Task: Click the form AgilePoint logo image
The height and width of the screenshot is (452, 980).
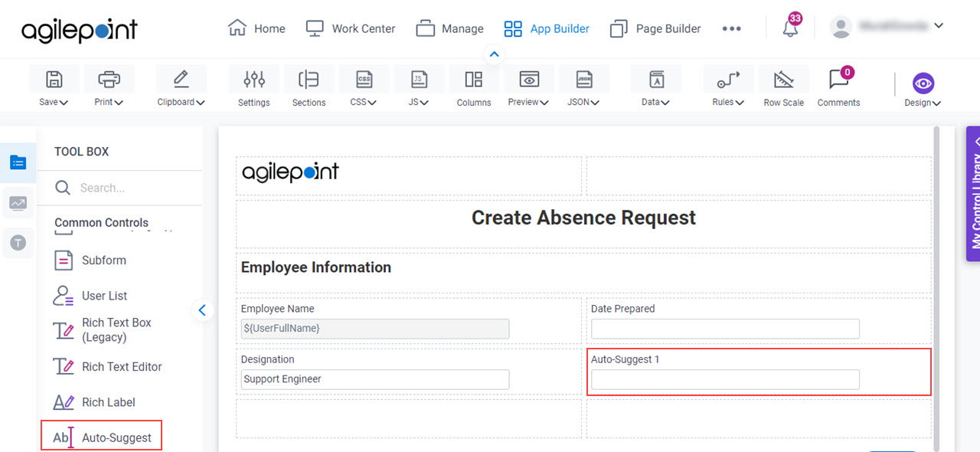Action: point(290,172)
